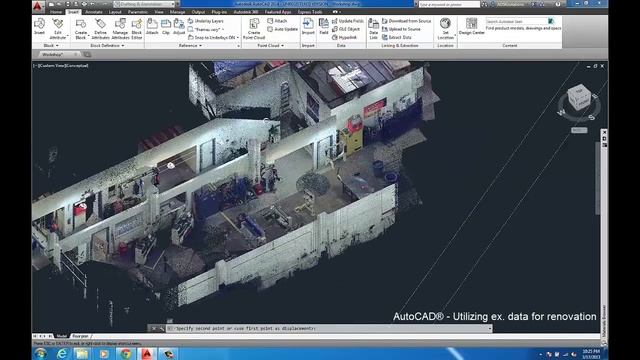This screenshot has width=640, height=360.
Task: Switch to the Layout ribbon tab
Action: (x=115, y=12)
